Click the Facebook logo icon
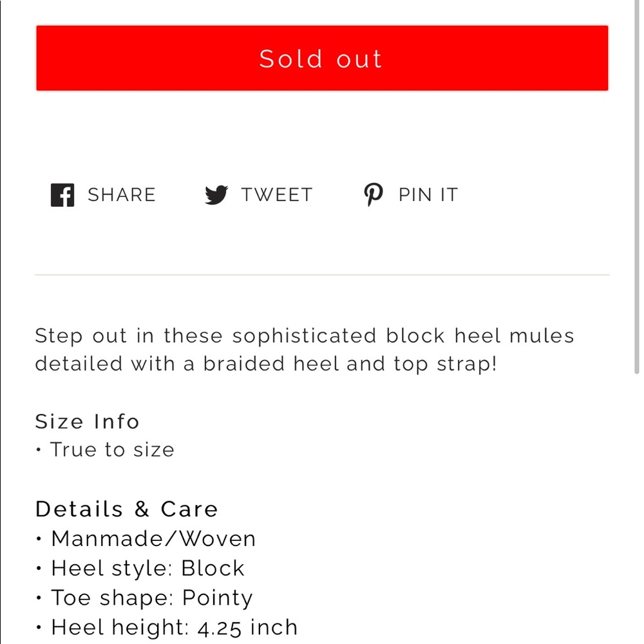Screen dimensions: 644x644 (62, 194)
